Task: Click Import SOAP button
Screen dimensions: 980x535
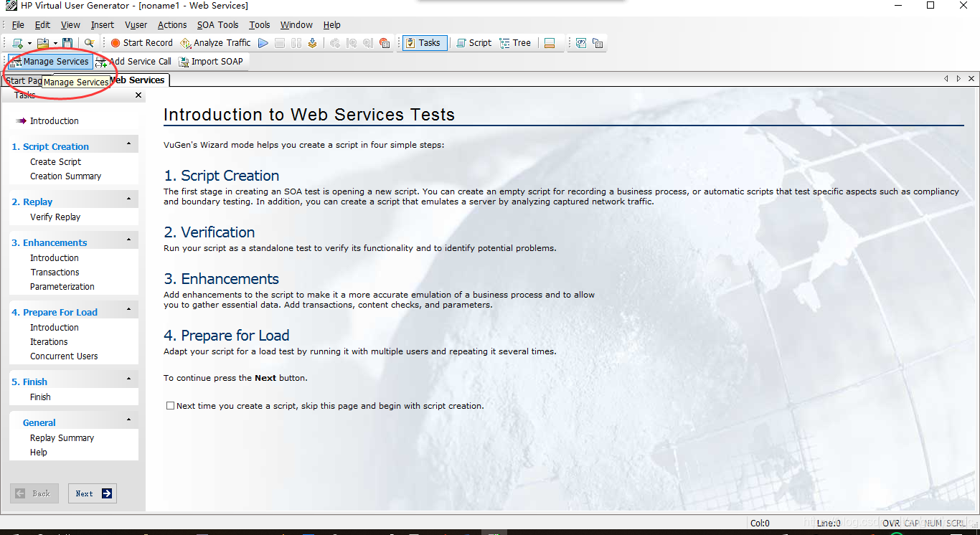Action: pos(211,62)
